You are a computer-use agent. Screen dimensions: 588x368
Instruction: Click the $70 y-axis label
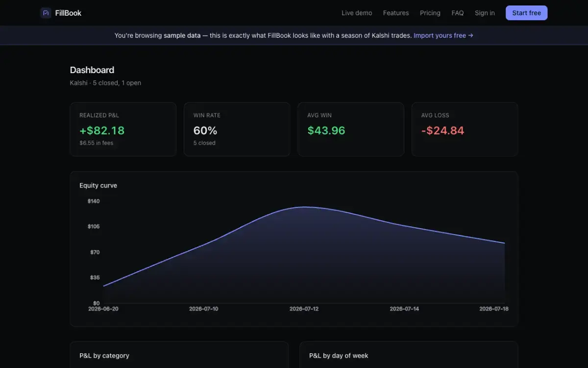click(95, 252)
